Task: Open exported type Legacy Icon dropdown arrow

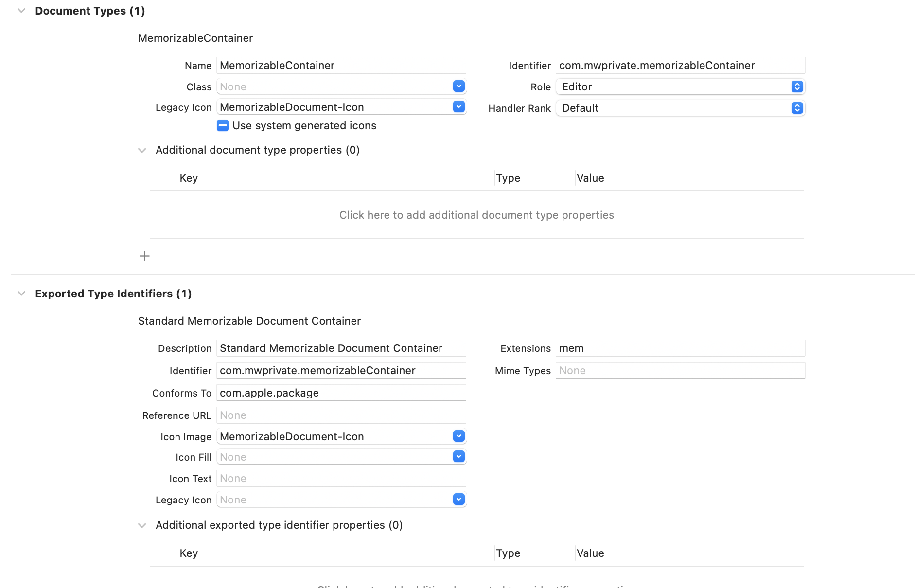Action: [x=458, y=500]
